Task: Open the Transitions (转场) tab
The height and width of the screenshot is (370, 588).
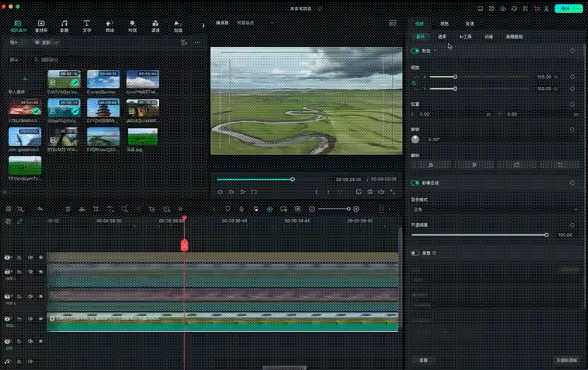Action: (x=110, y=26)
